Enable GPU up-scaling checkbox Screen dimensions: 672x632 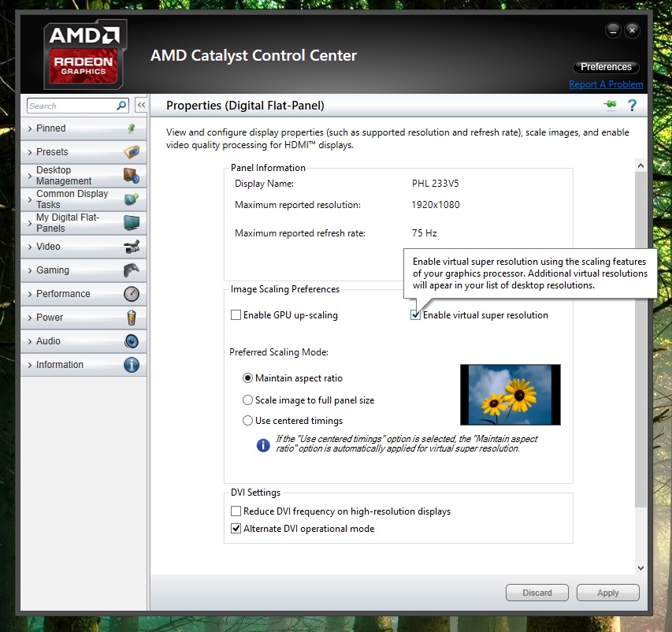pos(236,315)
